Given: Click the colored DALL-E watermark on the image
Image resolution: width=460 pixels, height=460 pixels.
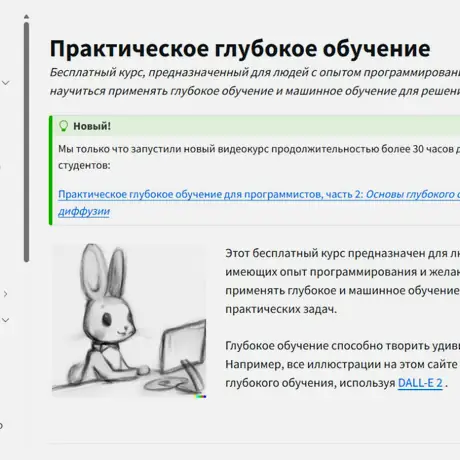Looking at the screenshot, I should tap(201, 396).
